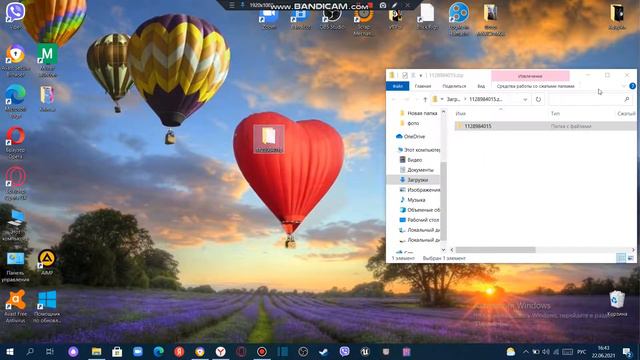Open Task View on taskbar
The image size is (640, 360).
tap(50, 351)
